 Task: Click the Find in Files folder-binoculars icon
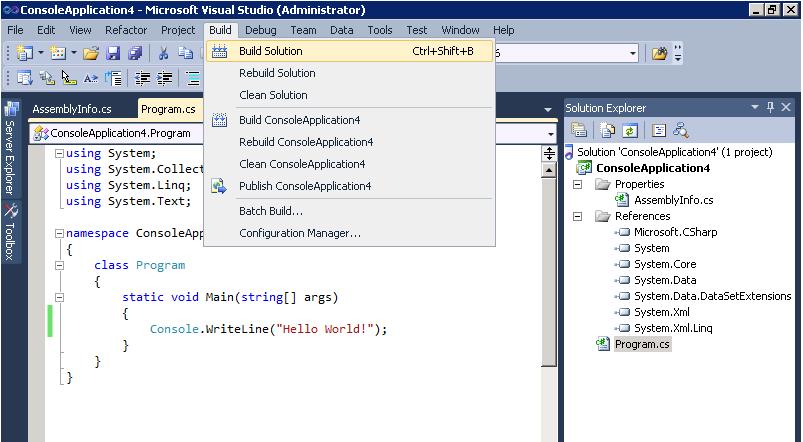(660, 53)
